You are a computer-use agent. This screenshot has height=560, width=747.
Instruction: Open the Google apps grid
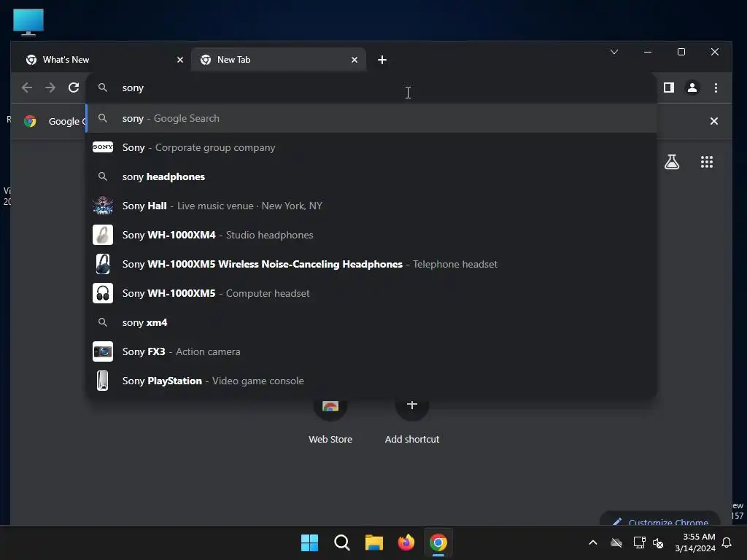click(x=706, y=162)
